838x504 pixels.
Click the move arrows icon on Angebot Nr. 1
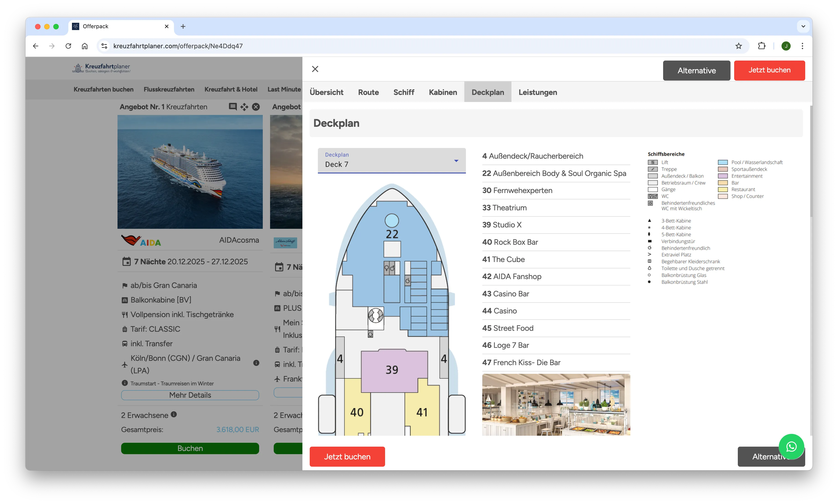[244, 107]
